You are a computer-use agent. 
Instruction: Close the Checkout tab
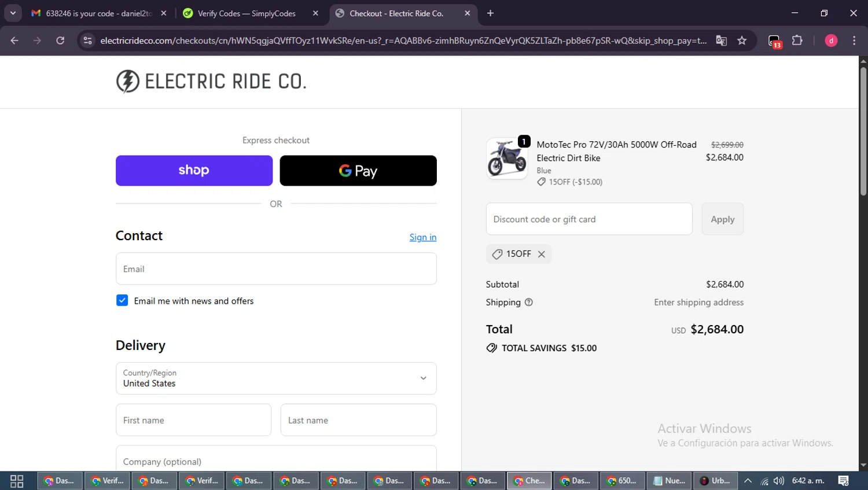468,13
